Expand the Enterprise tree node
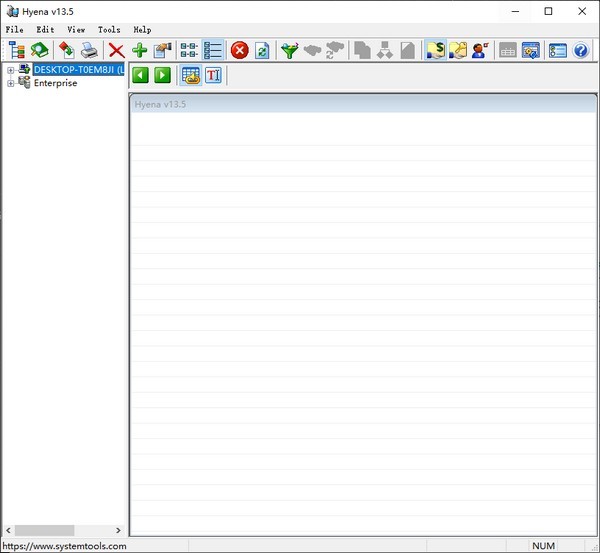 tap(10, 83)
